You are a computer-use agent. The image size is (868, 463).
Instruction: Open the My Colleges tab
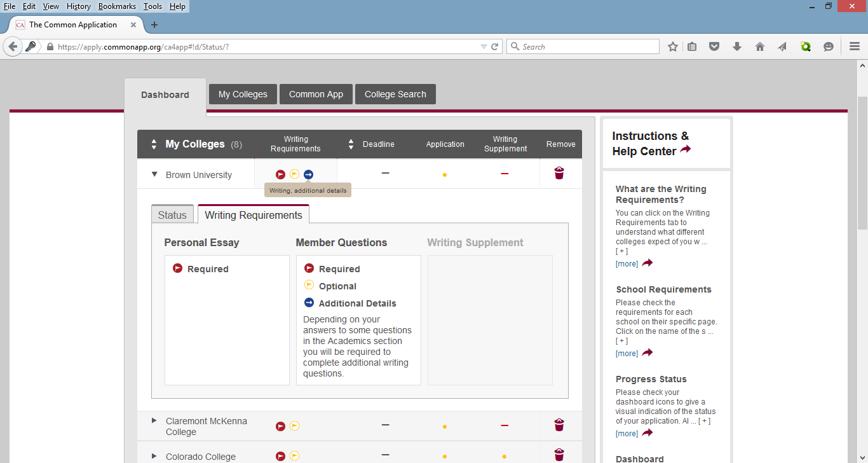coord(243,94)
